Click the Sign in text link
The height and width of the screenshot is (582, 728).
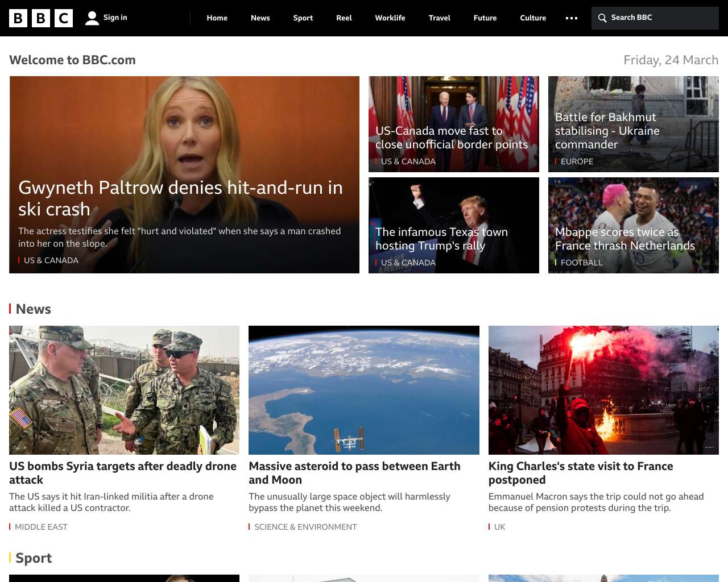click(115, 18)
